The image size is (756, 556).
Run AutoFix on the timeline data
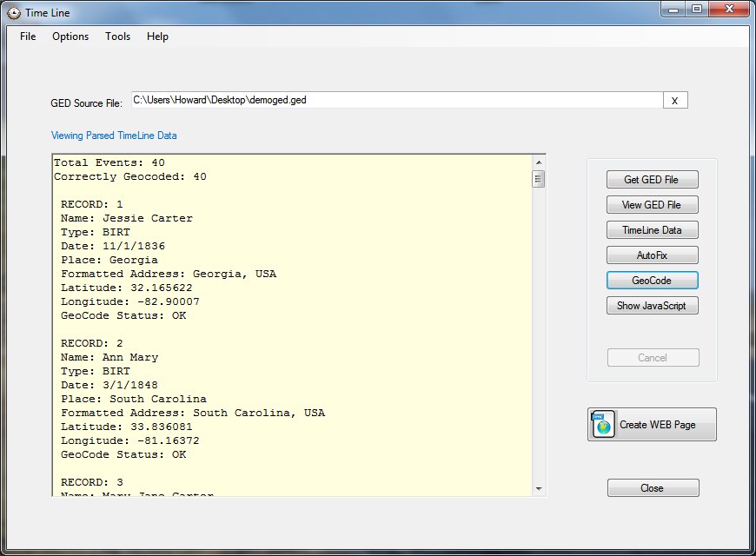click(652, 255)
